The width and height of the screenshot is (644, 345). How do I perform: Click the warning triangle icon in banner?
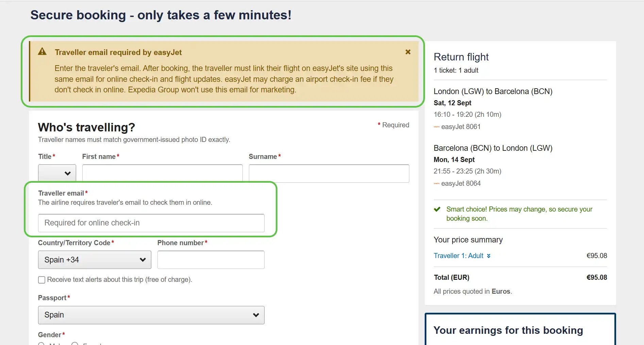(x=42, y=51)
